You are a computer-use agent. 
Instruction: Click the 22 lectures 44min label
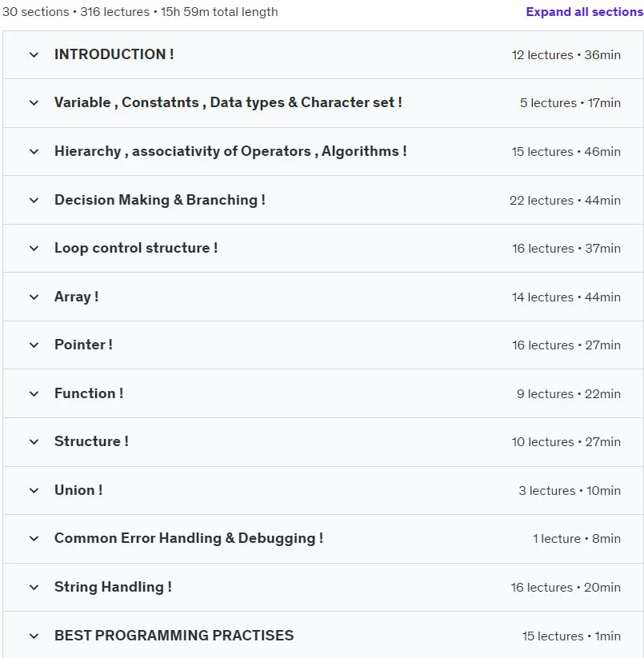565,201
